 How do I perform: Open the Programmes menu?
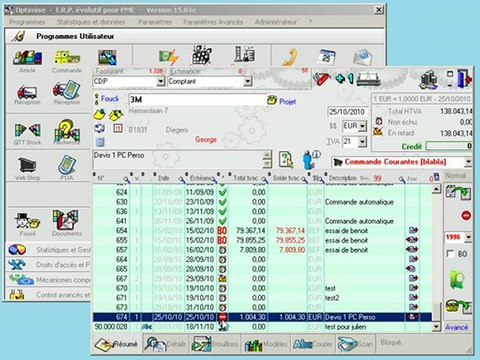(x=27, y=22)
